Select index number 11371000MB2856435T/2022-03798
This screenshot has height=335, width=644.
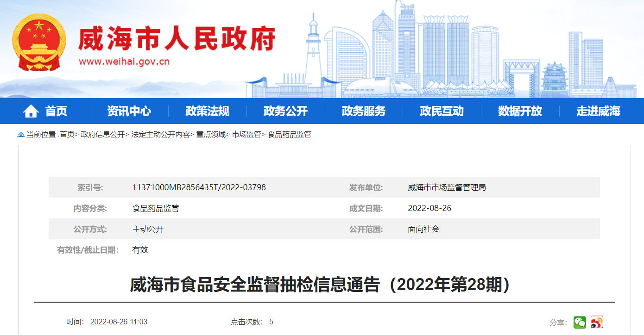[x=199, y=187]
